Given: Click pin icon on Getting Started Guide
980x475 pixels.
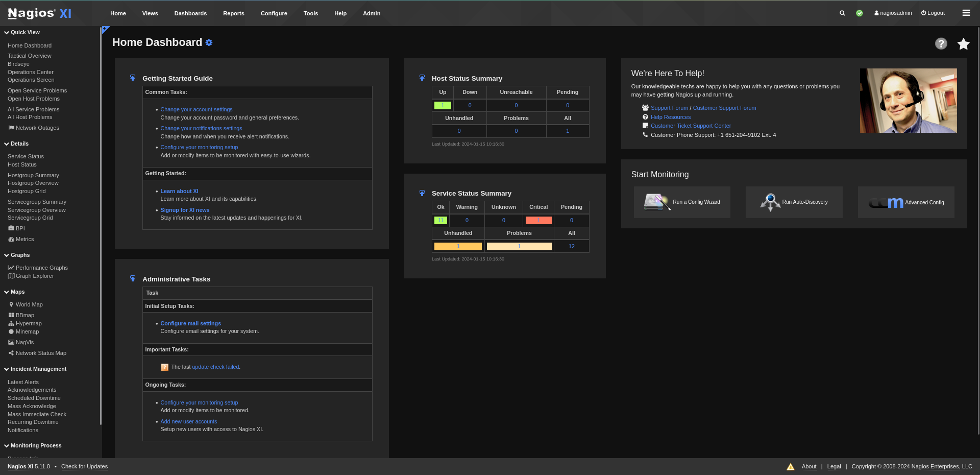Looking at the screenshot, I should (133, 78).
